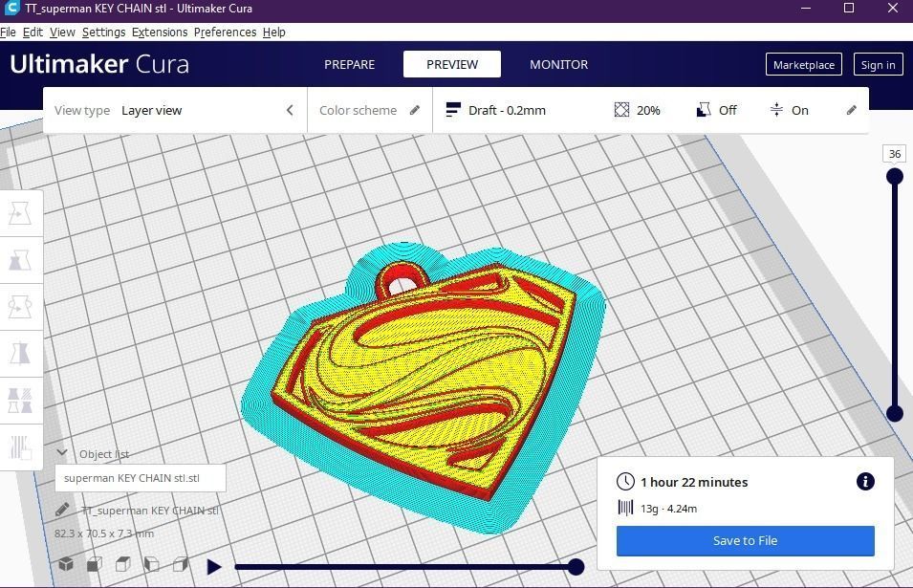
Task: Edit print settings pencil icon
Action: tap(851, 110)
